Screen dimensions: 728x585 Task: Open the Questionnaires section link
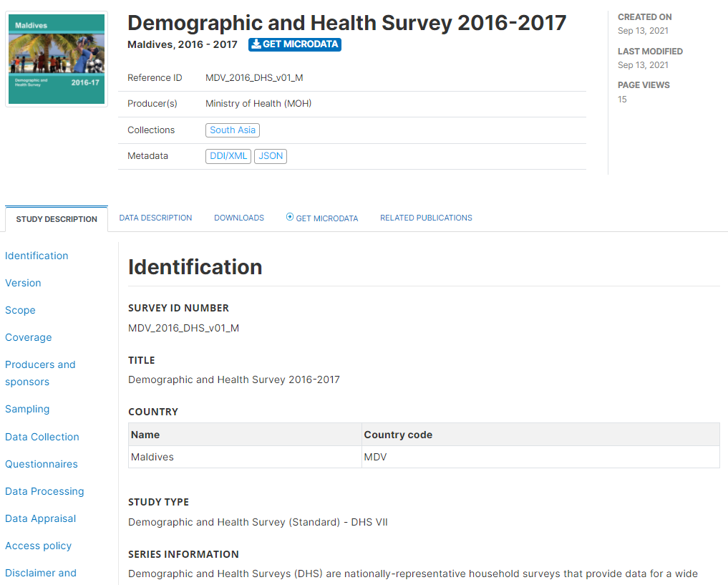pos(42,464)
